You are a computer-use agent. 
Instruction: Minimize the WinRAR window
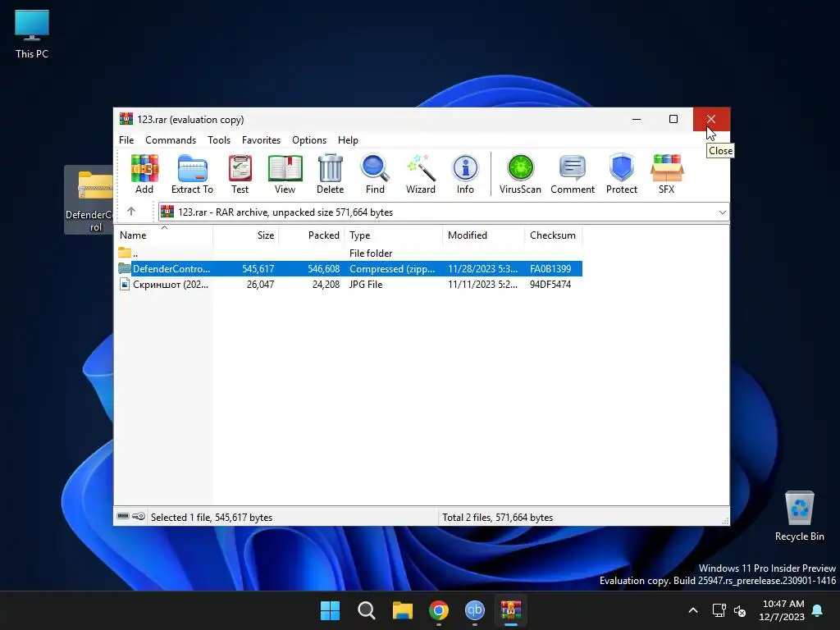(x=637, y=119)
